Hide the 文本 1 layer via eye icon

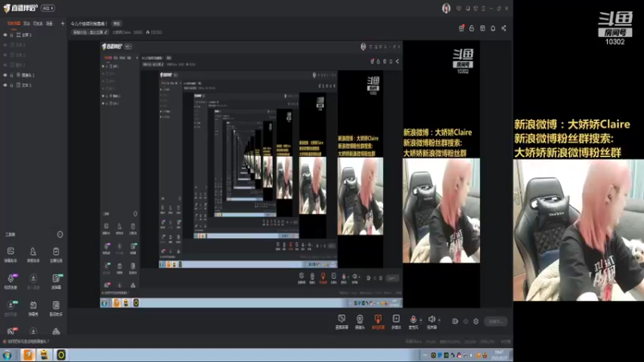6,85
